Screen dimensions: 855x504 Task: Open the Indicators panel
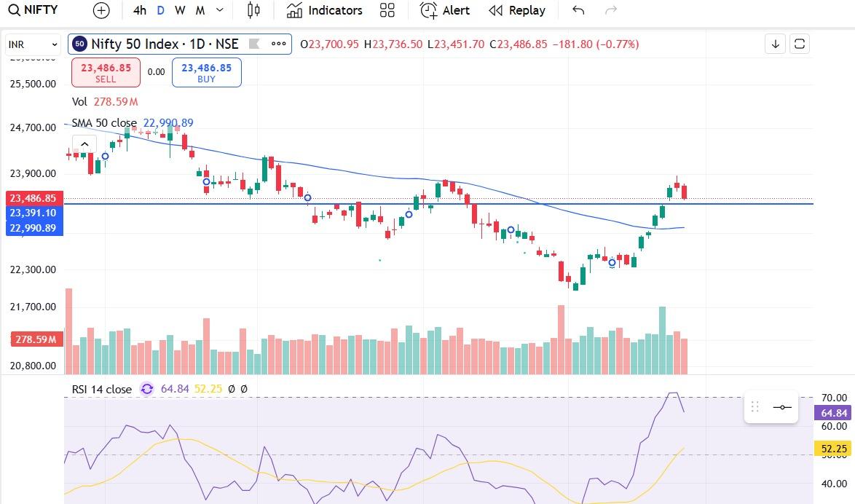324,10
